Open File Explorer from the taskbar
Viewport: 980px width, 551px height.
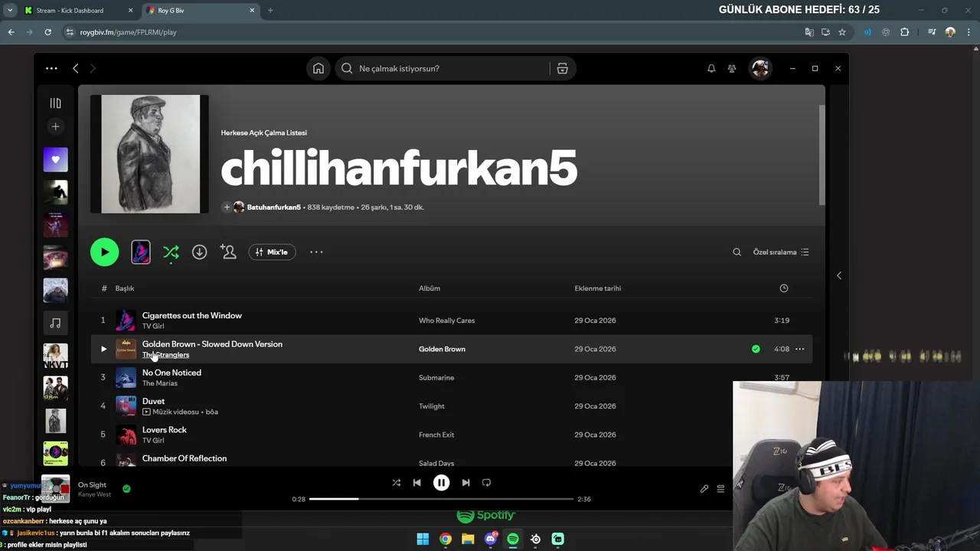(468, 540)
